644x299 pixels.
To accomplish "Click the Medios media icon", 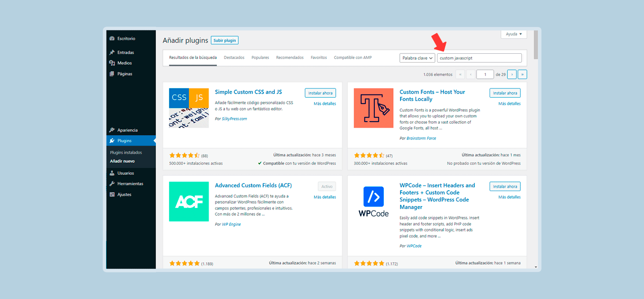I will [x=112, y=63].
